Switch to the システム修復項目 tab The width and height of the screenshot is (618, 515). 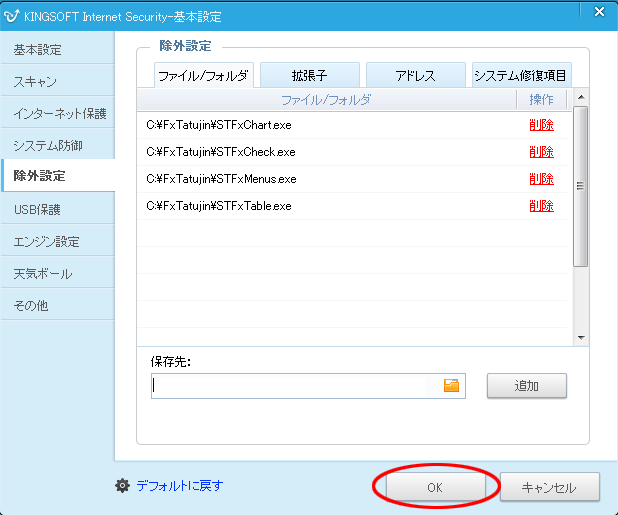pyautogui.click(x=521, y=75)
